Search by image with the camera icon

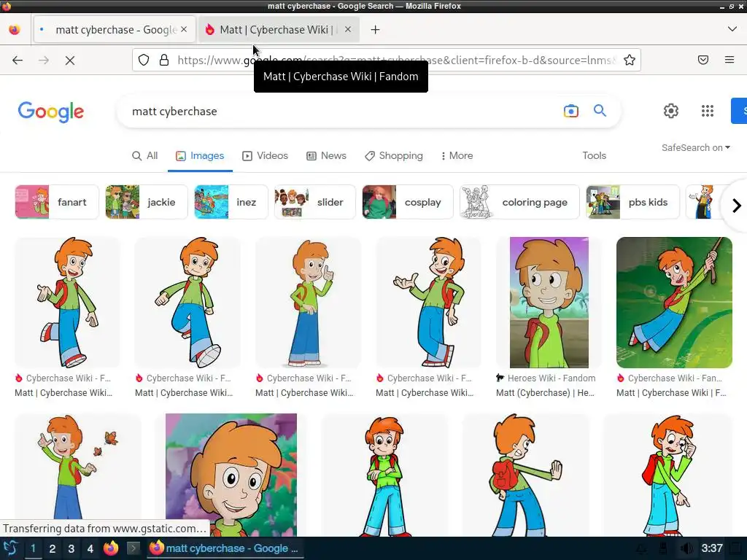(570, 111)
